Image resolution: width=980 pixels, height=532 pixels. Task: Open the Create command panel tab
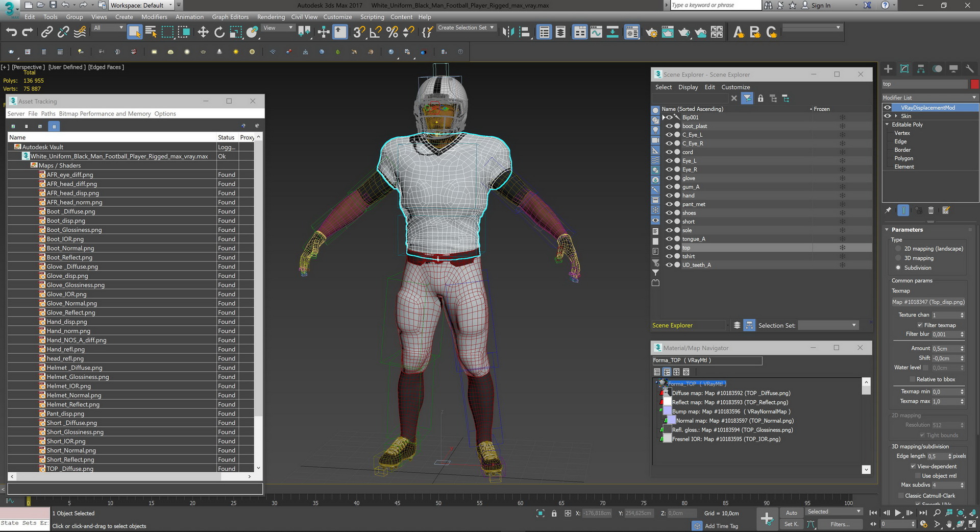tap(888, 69)
